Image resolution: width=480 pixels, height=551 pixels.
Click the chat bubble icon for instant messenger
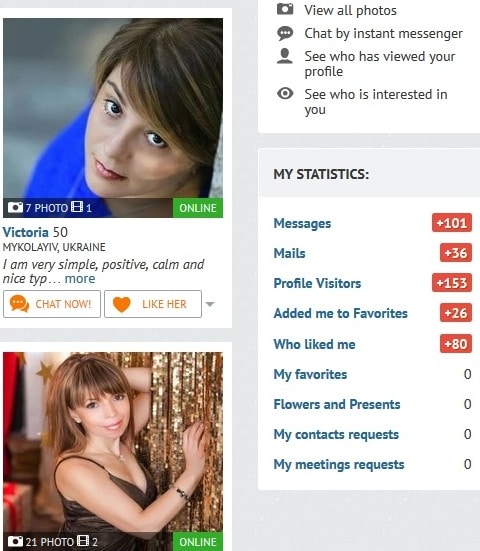[x=285, y=33]
